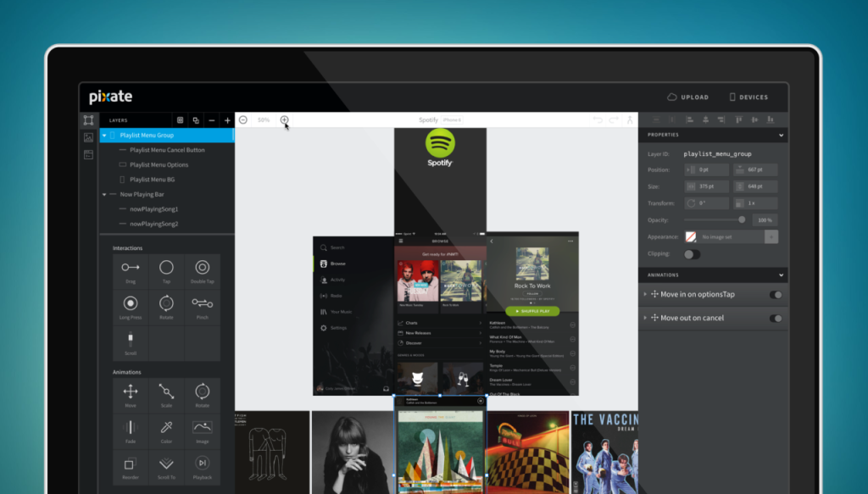Enable the Clipping toggle

(x=692, y=253)
